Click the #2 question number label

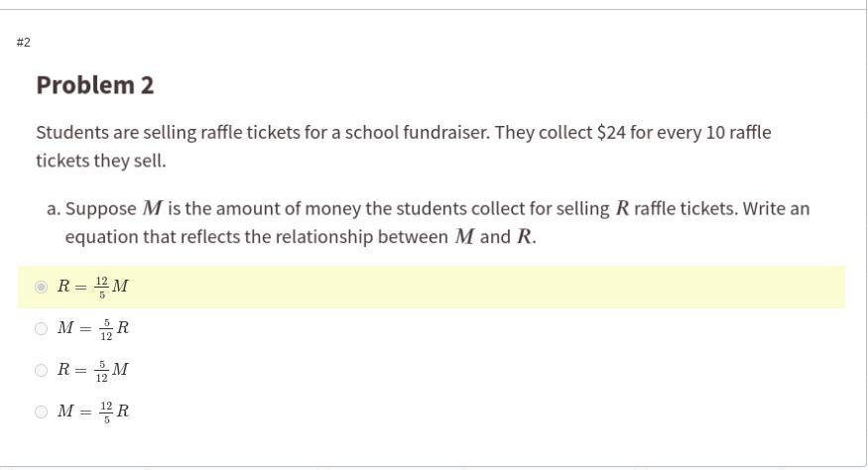[24, 42]
